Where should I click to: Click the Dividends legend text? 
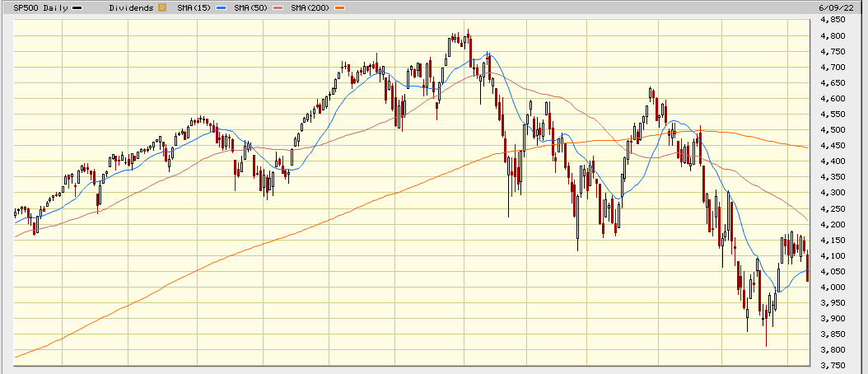tap(131, 7)
